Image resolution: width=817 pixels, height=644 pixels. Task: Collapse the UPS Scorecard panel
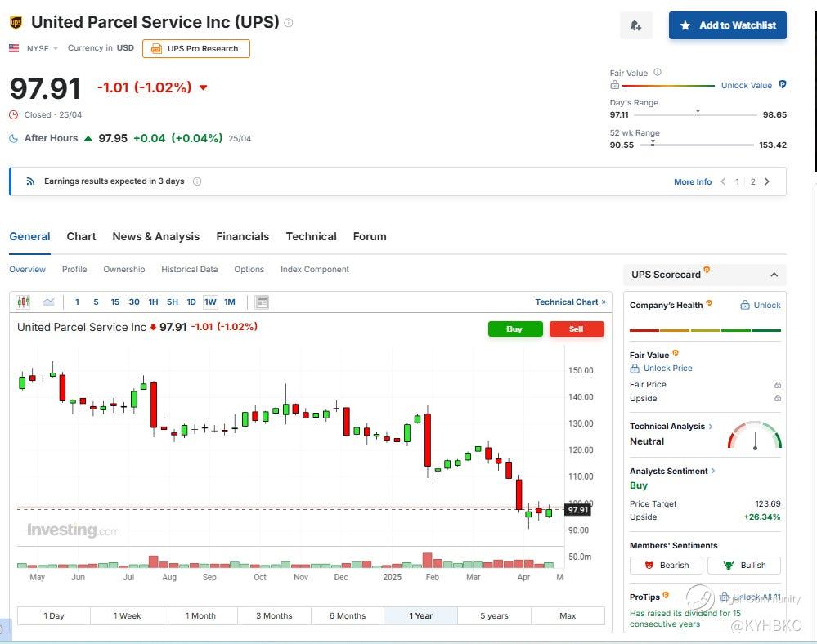pyautogui.click(x=774, y=275)
